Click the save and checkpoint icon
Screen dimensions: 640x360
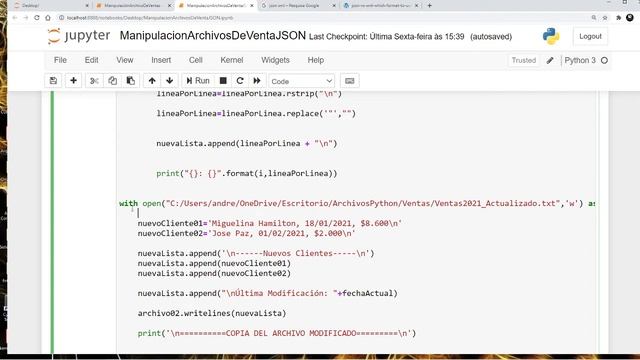point(53,81)
